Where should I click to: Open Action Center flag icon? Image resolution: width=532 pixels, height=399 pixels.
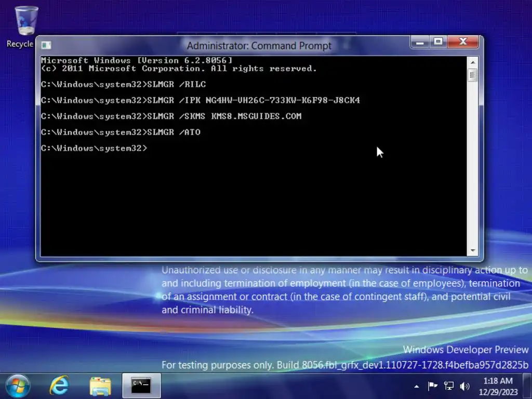432,386
